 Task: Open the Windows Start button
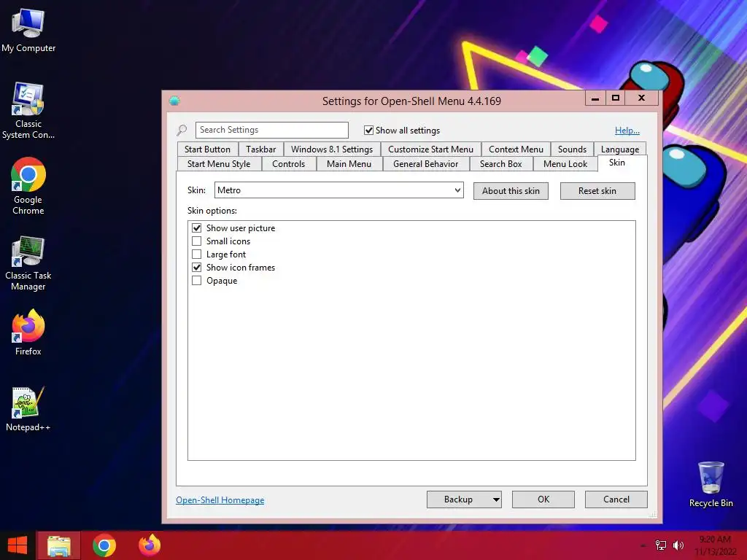point(18,545)
